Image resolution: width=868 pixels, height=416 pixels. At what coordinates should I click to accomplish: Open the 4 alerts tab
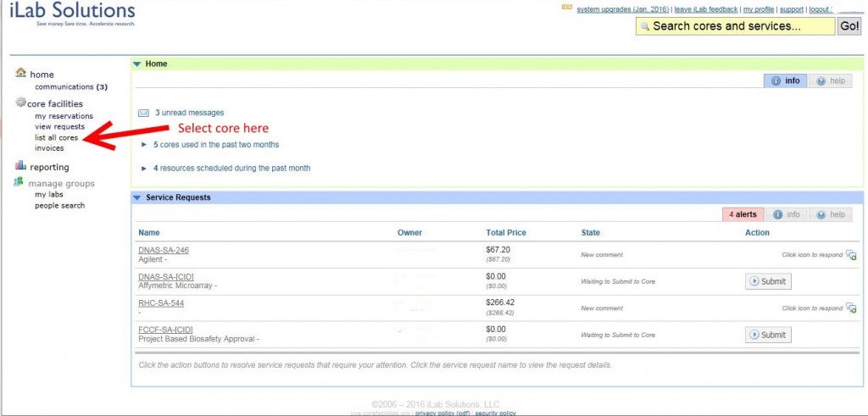tap(743, 214)
